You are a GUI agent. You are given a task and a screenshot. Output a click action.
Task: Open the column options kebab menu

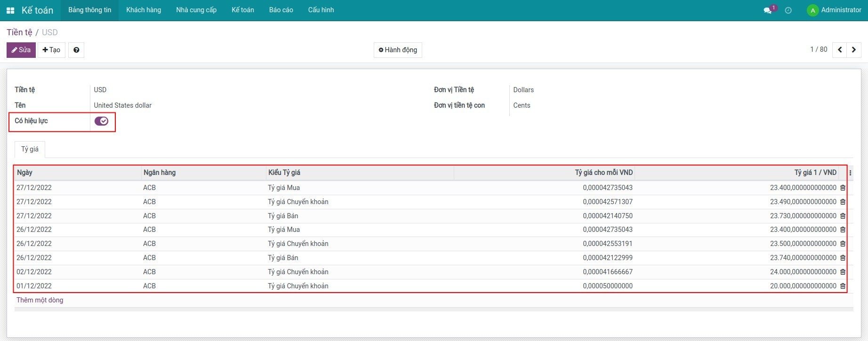click(x=850, y=173)
